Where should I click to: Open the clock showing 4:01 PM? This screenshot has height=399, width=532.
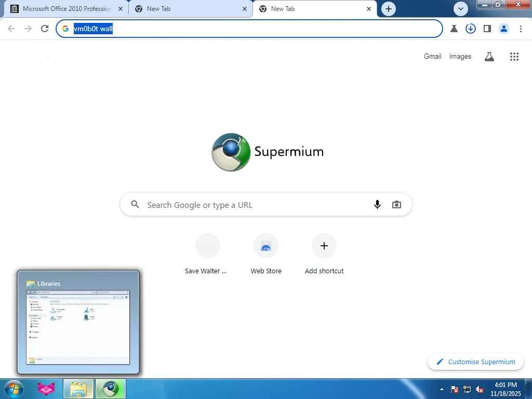click(x=506, y=389)
